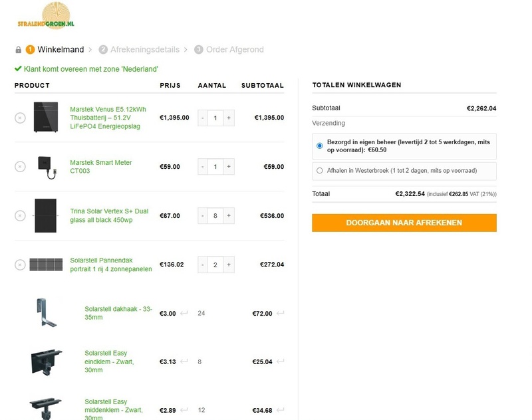Click the PRIJS column header

[x=170, y=86]
